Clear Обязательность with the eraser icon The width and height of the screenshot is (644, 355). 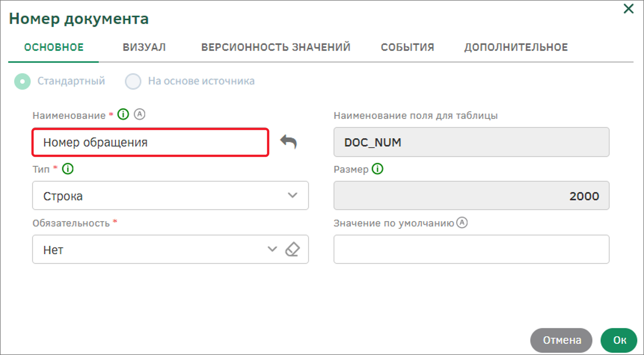pos(292,249)
